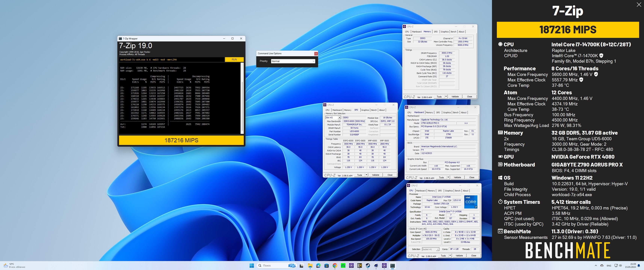Launch Google Chrome from the taskbar
Screen dimensions: 644x270
click(335, 266)
